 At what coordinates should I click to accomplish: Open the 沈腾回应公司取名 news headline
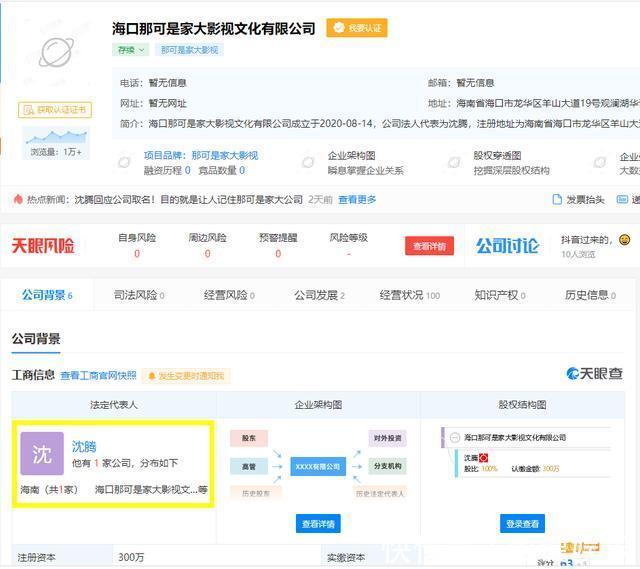coord(189,200)
